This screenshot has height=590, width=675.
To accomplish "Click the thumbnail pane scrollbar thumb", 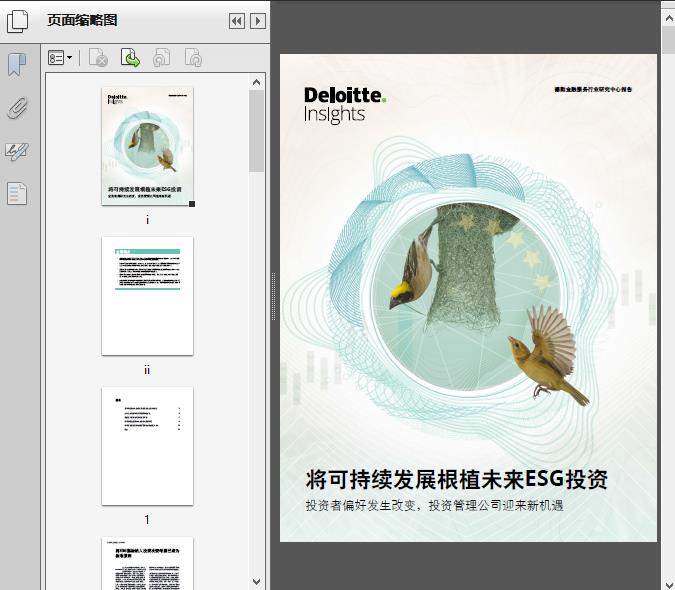I will coord(257,131).
